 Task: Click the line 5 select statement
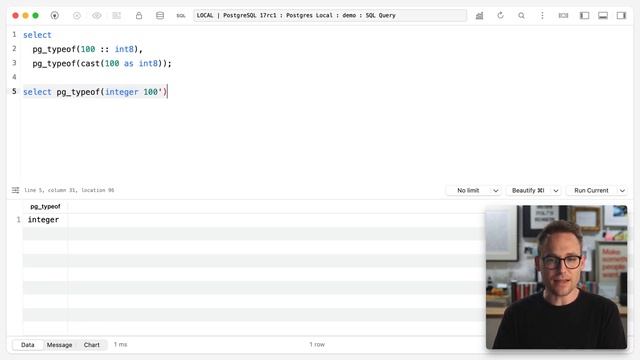(95, 92)
